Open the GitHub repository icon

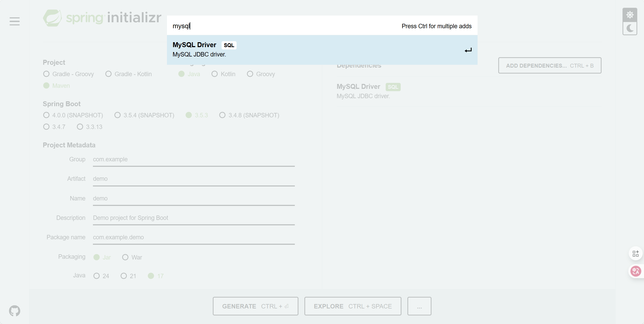[x=14, y=311]
